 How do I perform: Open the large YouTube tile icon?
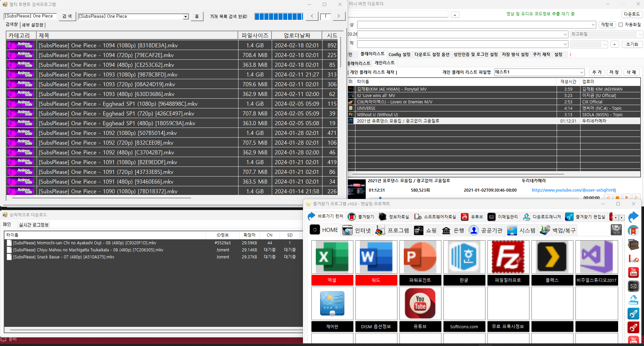[420, 303]
